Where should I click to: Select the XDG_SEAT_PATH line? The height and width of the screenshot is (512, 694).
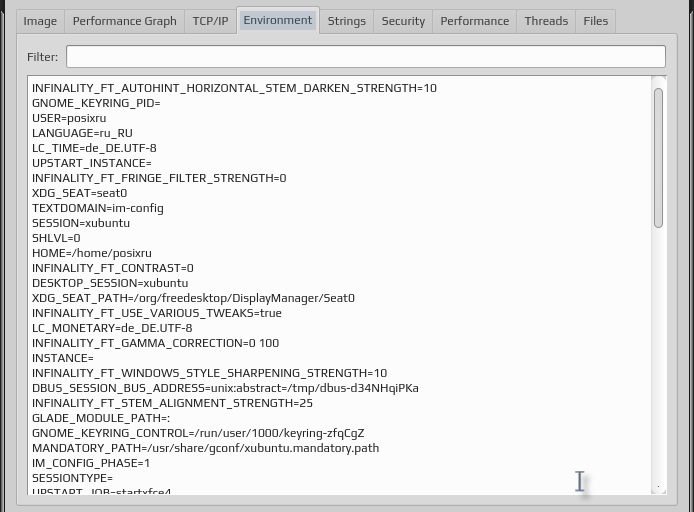tap(193, 298)
